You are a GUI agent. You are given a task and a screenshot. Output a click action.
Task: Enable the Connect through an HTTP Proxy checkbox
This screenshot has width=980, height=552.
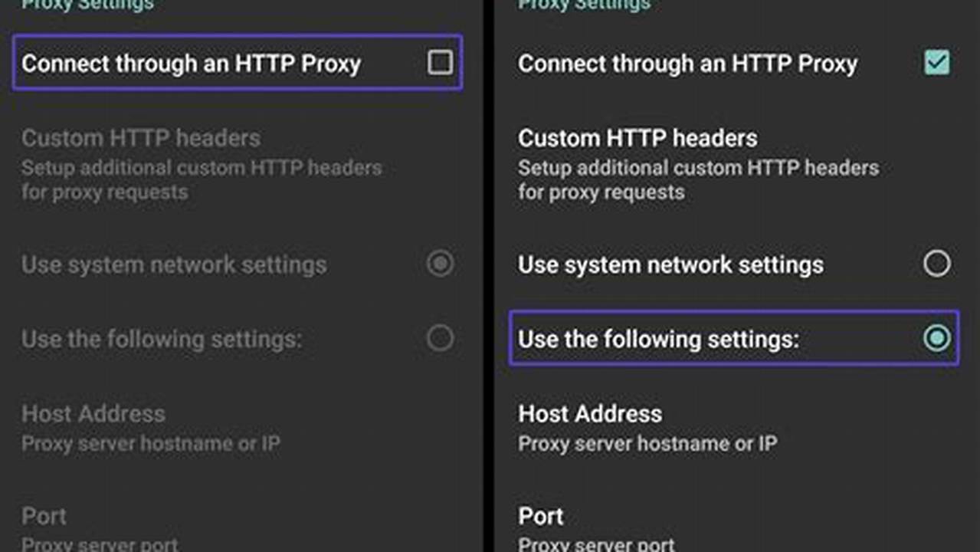point(441,64)
